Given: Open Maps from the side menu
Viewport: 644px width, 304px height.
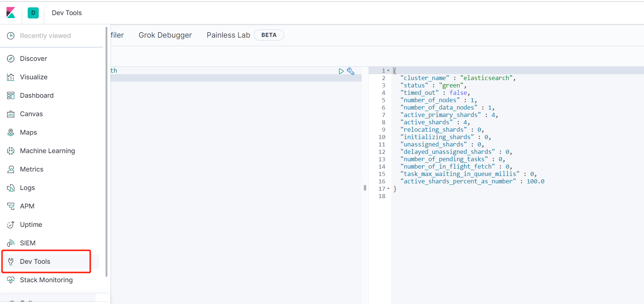Looking at the screenshot, I should 28,132.
